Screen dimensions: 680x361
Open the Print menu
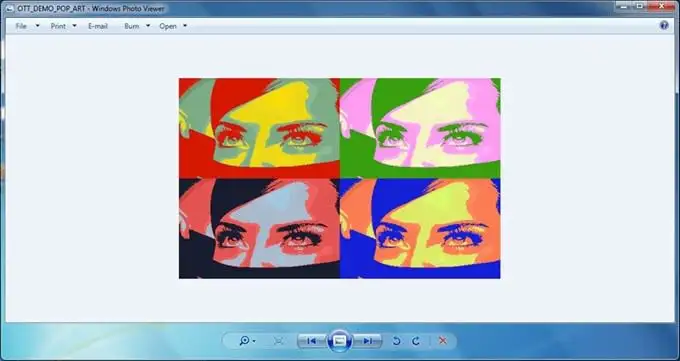point(58,26)
